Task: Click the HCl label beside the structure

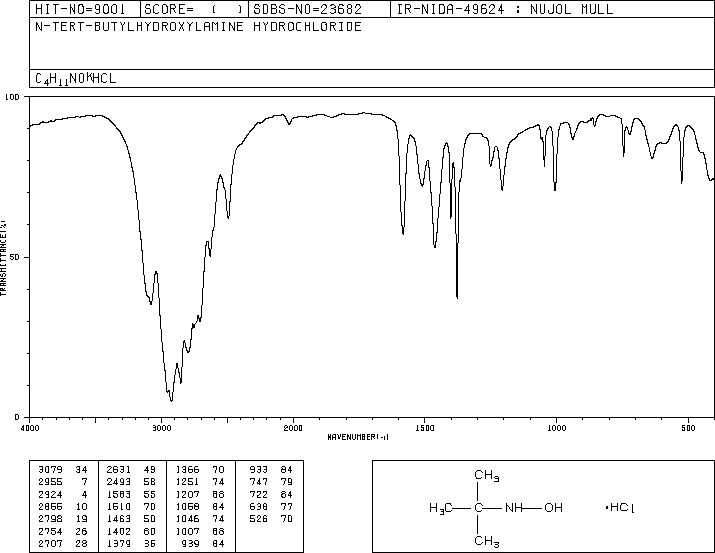Action: [x=620, y=509]
